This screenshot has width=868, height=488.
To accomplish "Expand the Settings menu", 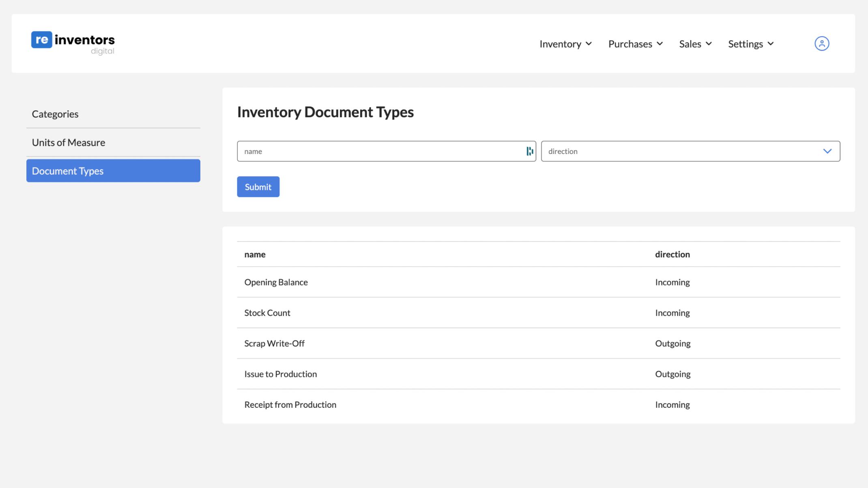I will (751, 44).
